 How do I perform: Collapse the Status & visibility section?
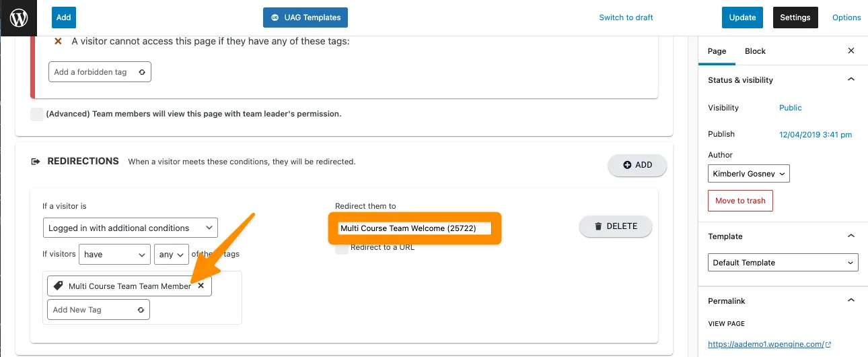(851, 80)
